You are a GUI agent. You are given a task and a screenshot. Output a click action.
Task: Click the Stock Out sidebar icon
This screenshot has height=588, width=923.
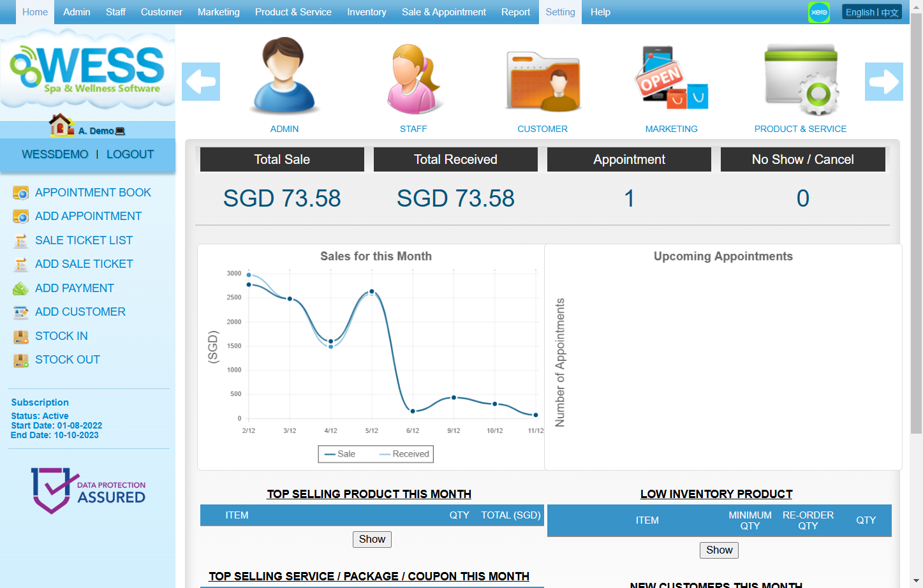coord(20,360)
